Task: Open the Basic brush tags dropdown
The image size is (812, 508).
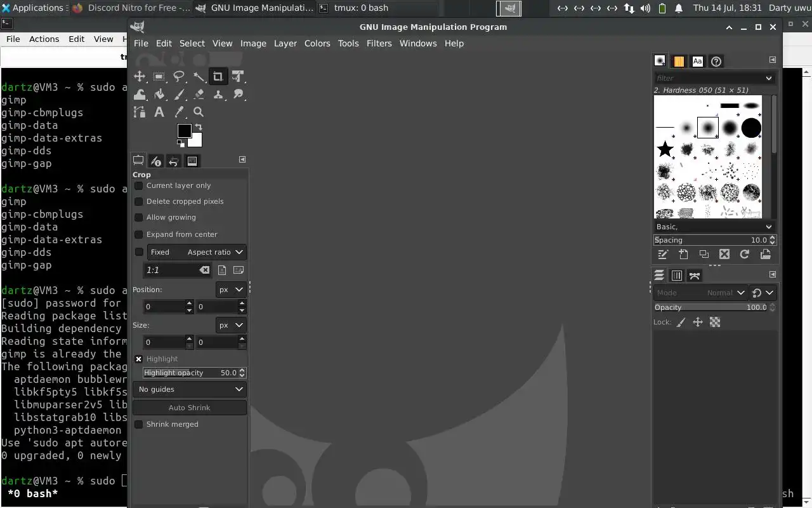Action: click(714, 227)
